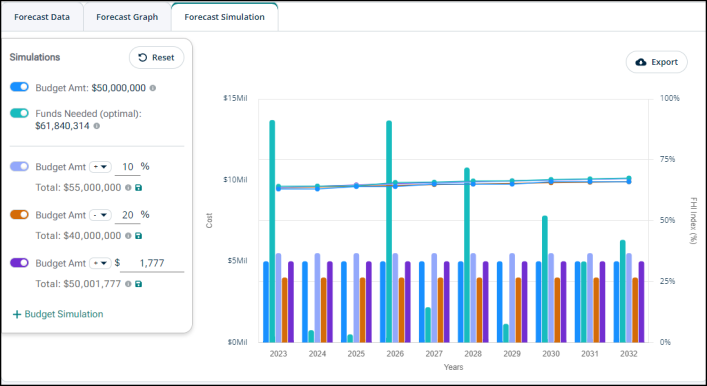Toggle off the blue Budget Amt $50,000,000 switch
707x386 pixels.
point(19,87)
